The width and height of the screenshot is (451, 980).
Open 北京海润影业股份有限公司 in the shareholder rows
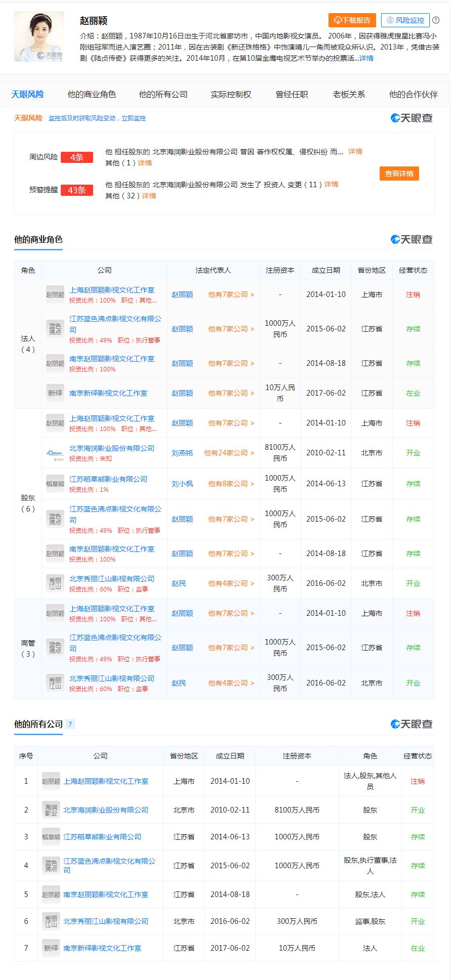pyautogui.click(x=112, y=448)
